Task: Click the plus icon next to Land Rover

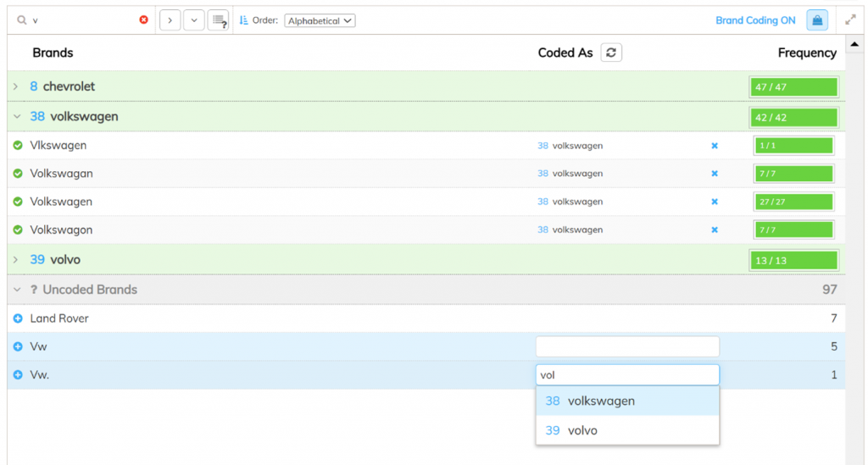Action: [18, 318]
